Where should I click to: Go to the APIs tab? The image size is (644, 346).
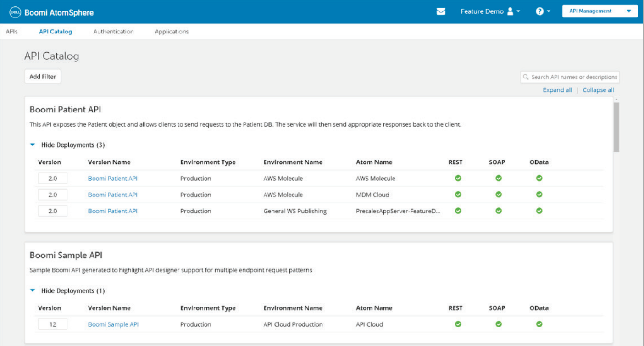click(x=11, y=32)
